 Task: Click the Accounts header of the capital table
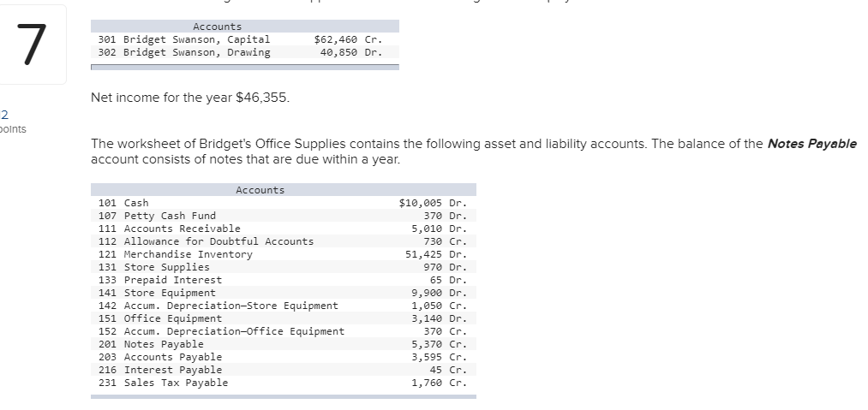coord(218,27)
